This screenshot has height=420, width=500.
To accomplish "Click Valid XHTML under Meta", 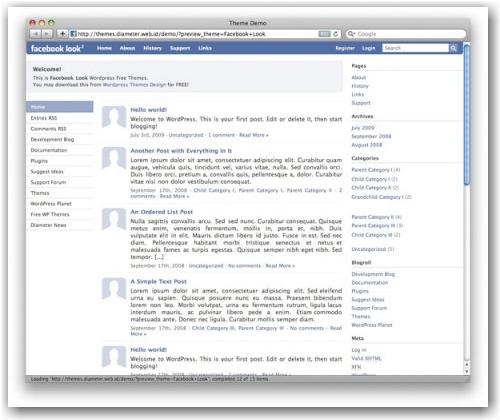I will (366, 359).
